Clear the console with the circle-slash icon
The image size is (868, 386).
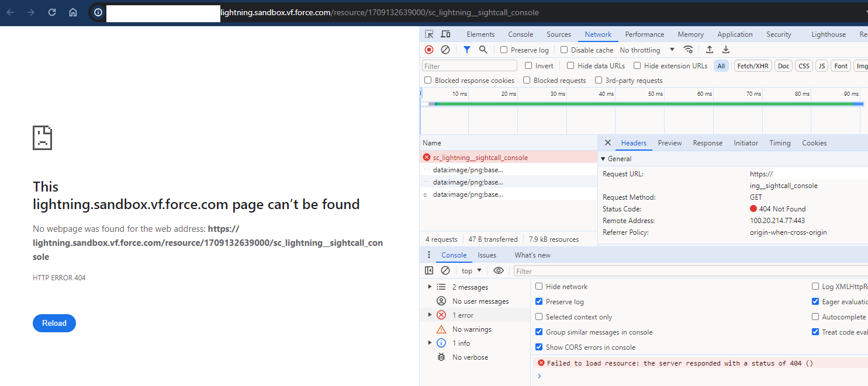point(445,270)
